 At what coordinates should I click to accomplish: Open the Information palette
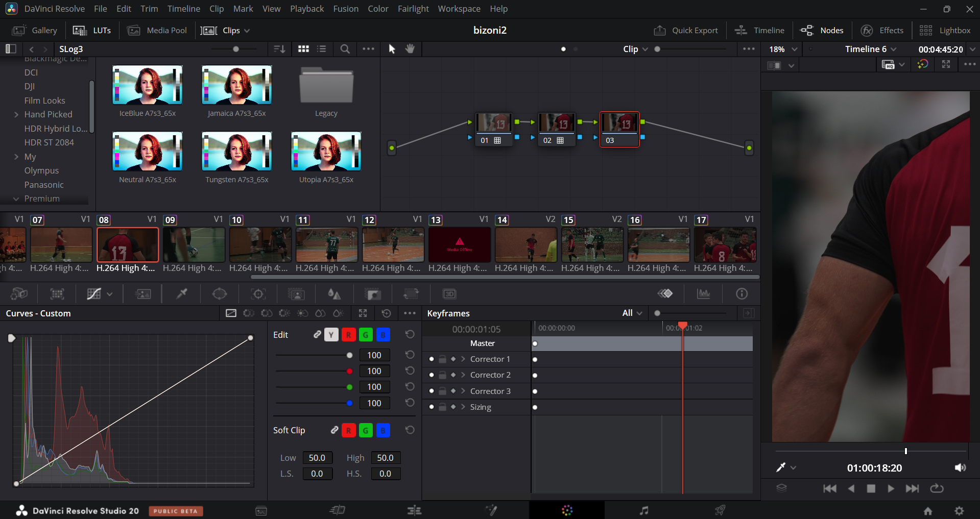click(742, 293)
